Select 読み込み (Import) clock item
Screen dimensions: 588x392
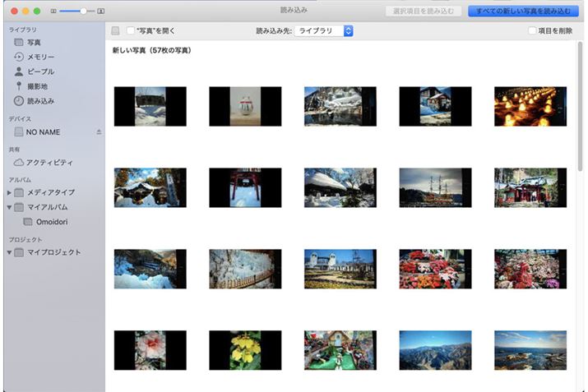[39, 101]
